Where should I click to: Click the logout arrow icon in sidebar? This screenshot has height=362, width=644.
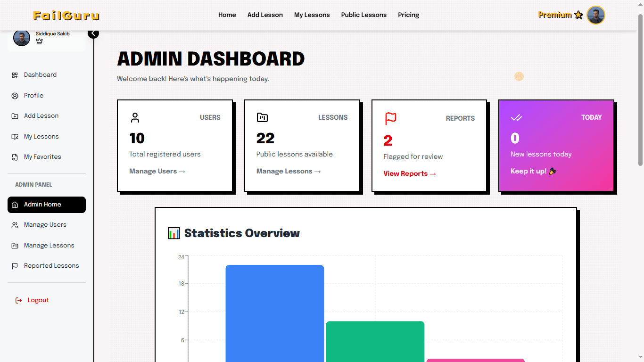click(17, 300)
